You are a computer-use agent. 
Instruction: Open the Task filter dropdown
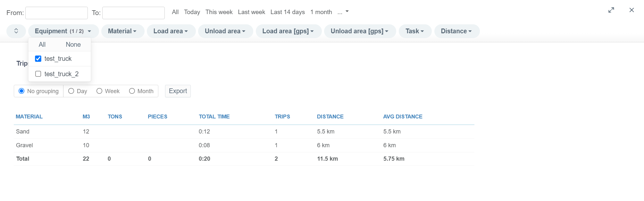coord(415,31)
